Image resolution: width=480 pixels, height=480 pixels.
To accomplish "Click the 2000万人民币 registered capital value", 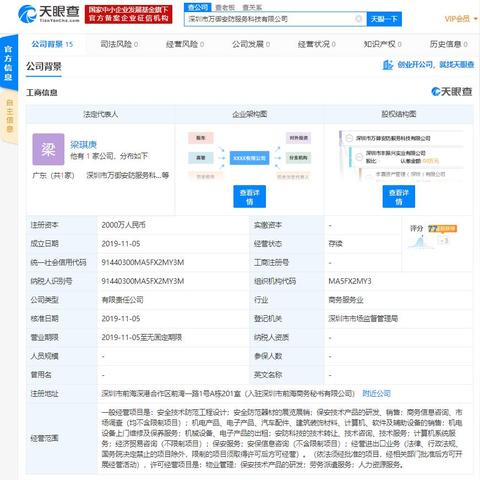I will [x=123, y=225].
